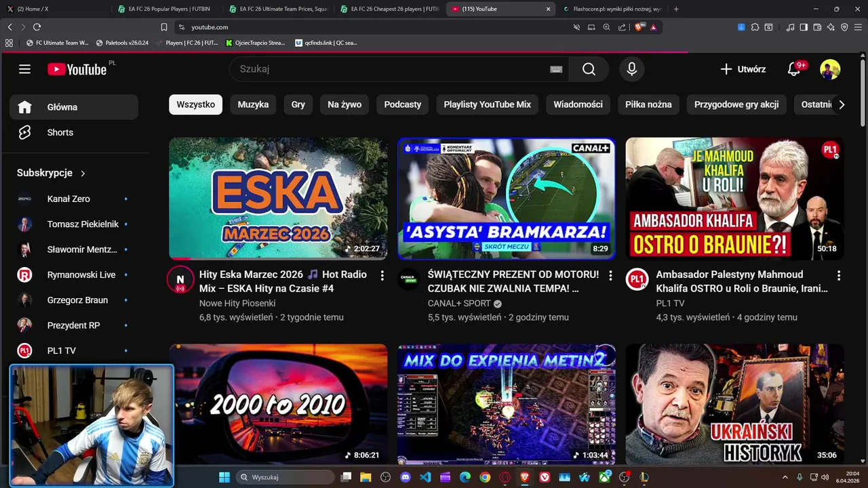Open Shorts in the sidebar
The width and height of the screenshot is (868, 488).
74,133
